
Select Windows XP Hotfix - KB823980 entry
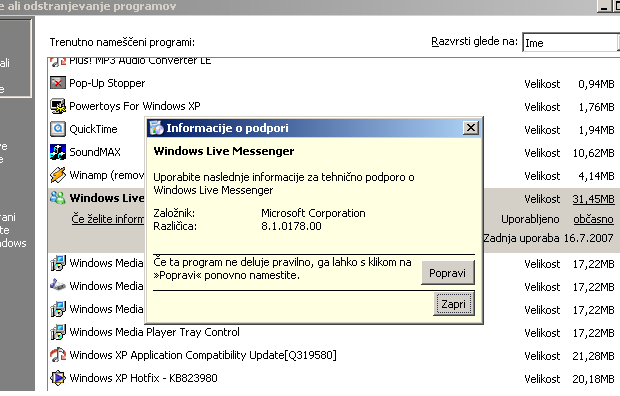144,378
